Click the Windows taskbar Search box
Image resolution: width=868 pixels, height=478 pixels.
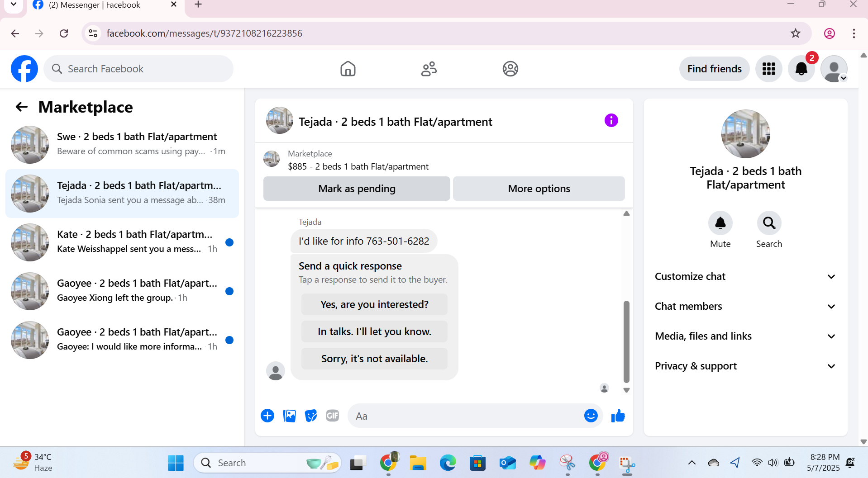click(x=267, y=463)
